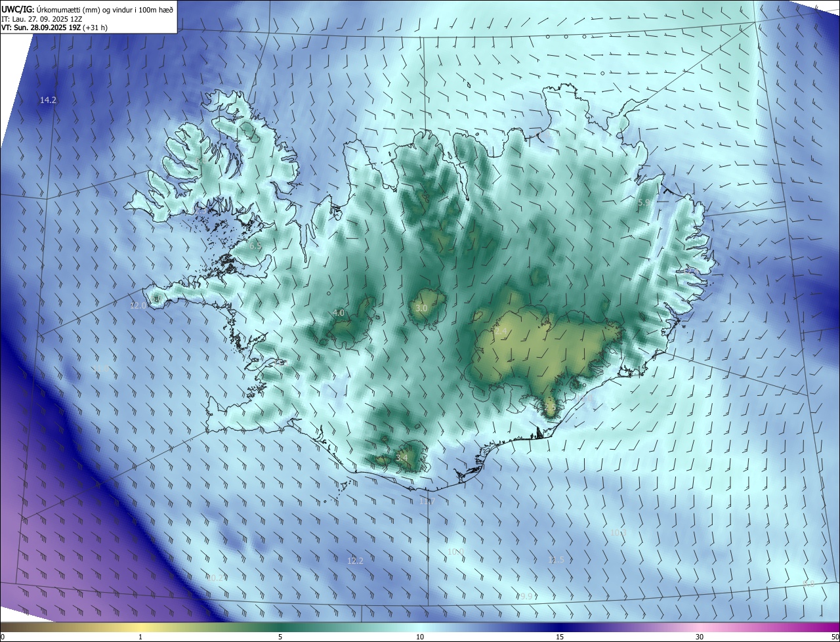Screen dimensions: 840x642
Task: Click the 0 tick on the color scale
Action: [2, 637]
